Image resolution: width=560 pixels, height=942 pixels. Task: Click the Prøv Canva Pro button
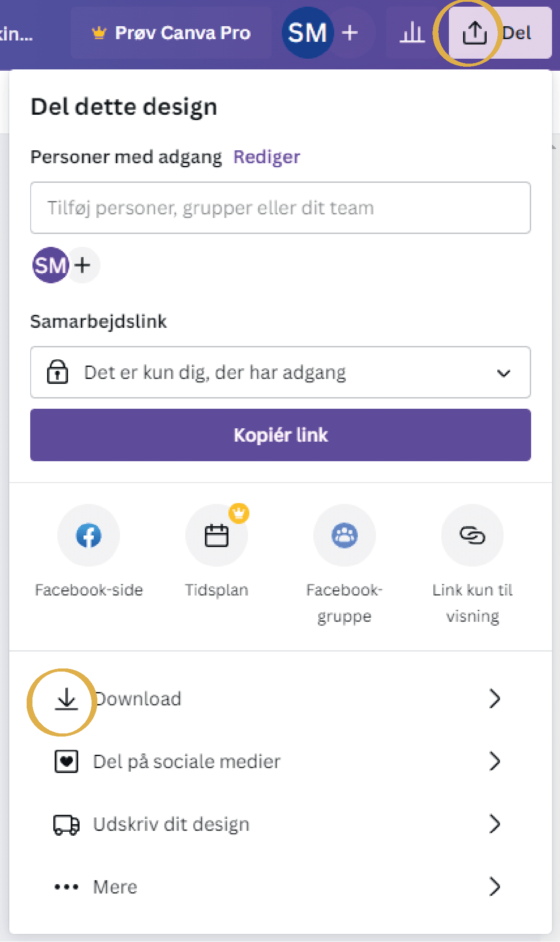[x=171, y=32]
